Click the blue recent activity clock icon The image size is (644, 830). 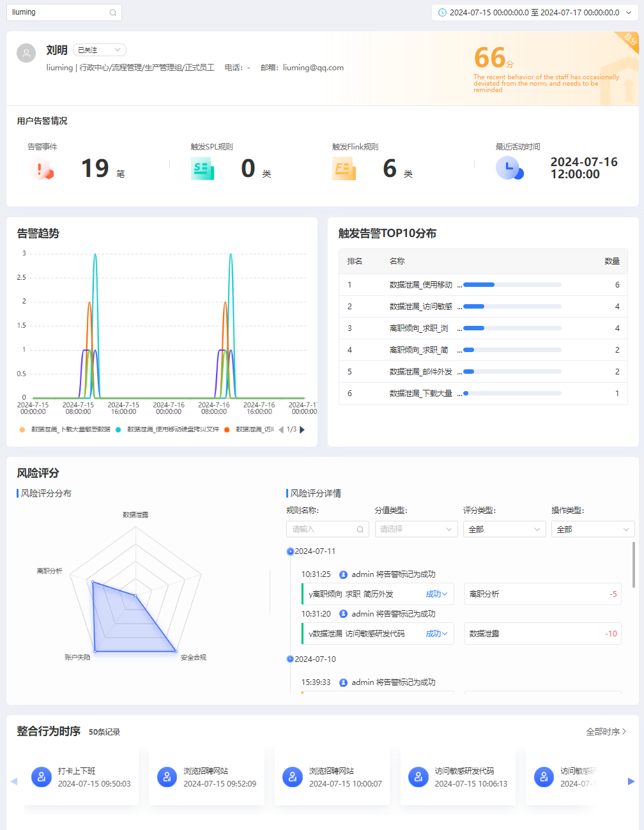(x=510, y=168)
